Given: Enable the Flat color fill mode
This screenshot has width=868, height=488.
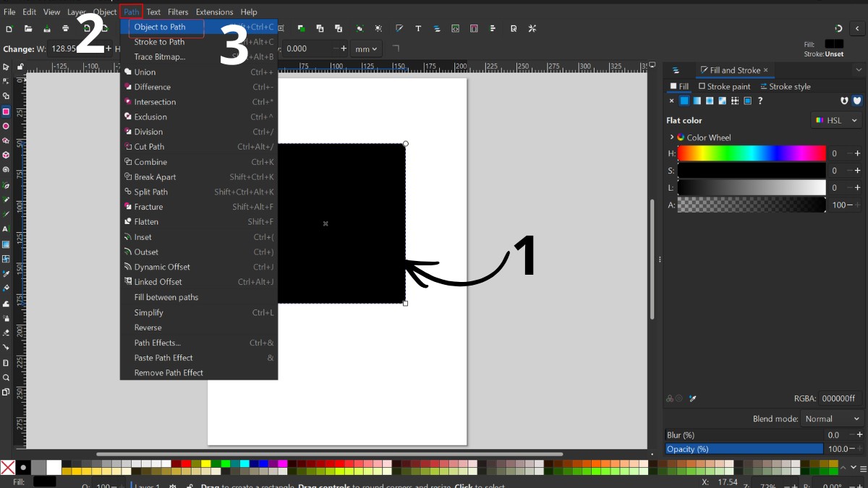Looking at the screenshot, I should pyautogui.click(x=684, y=101).
